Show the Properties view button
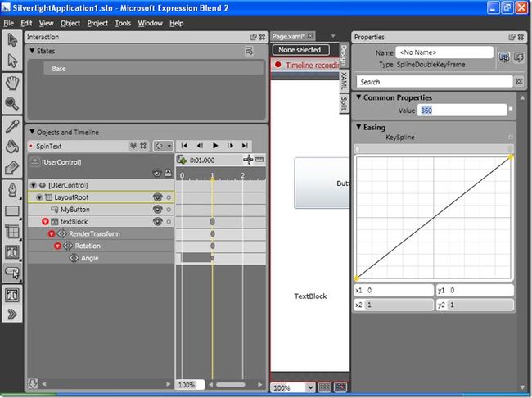The width and height of the screenshot is (532, 398). pos(504,57)
